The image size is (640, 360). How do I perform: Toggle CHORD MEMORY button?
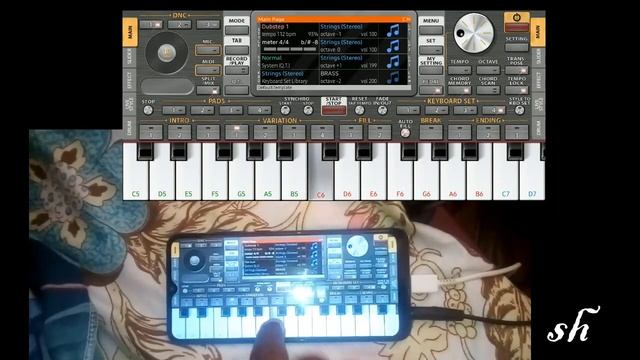click(460, 90)
